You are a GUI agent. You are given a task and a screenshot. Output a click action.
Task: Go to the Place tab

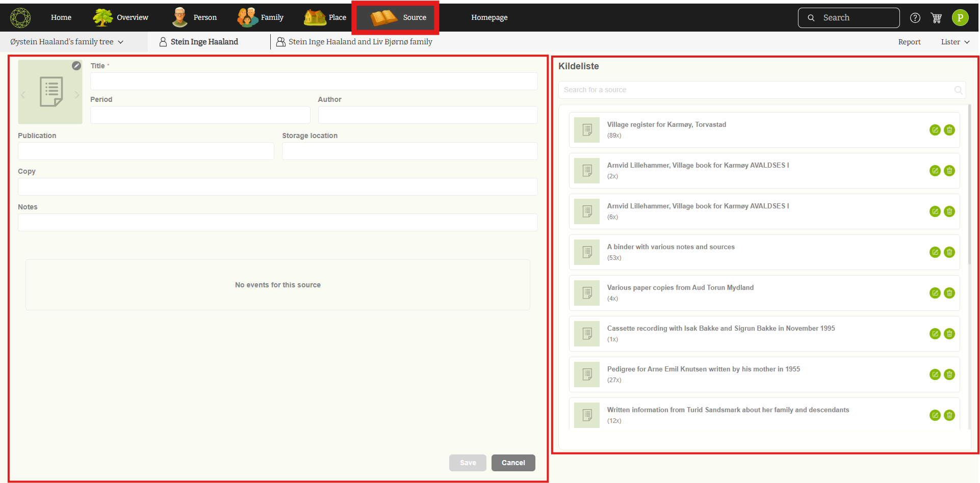[x=325, y=17]
